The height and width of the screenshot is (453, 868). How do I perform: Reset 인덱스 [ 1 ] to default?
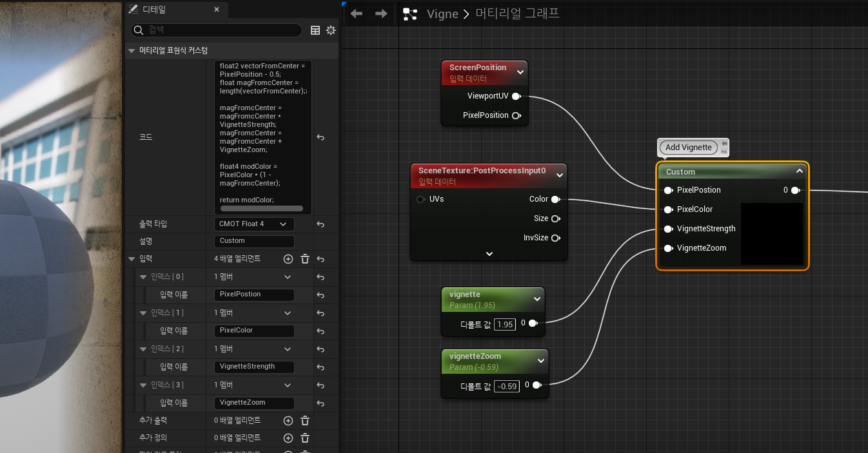(321, 313)
